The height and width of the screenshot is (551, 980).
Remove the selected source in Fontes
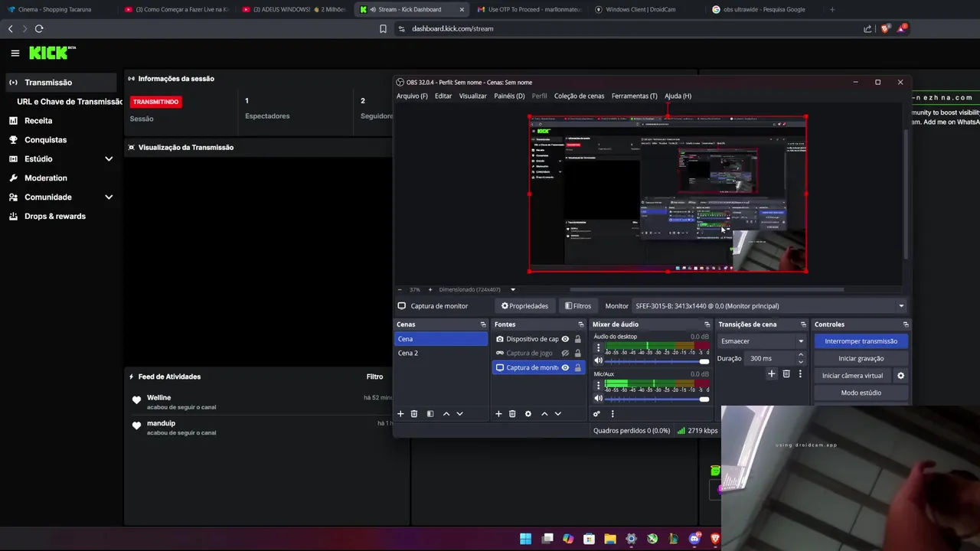pos(512,413)
